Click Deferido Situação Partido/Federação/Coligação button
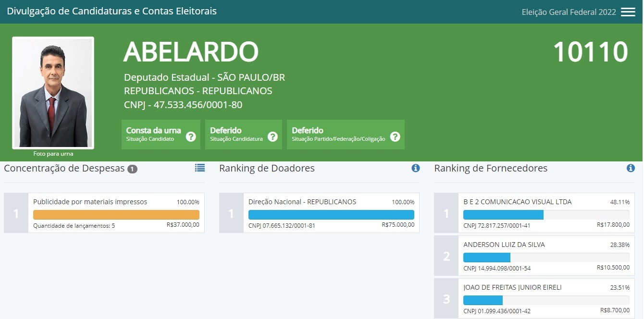Screen dimensions: 644x319 tap(339, 135)
